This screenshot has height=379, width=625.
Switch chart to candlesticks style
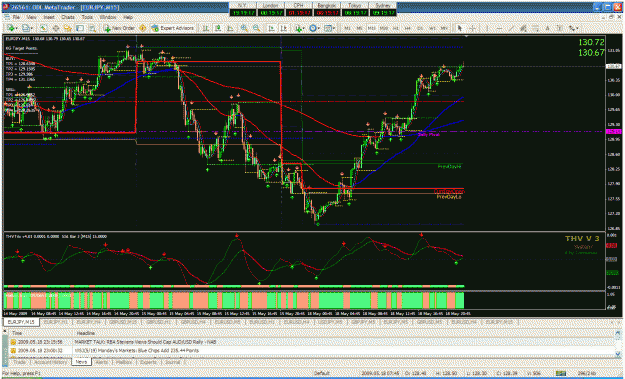pyautogui.click(x=218, y=28)
